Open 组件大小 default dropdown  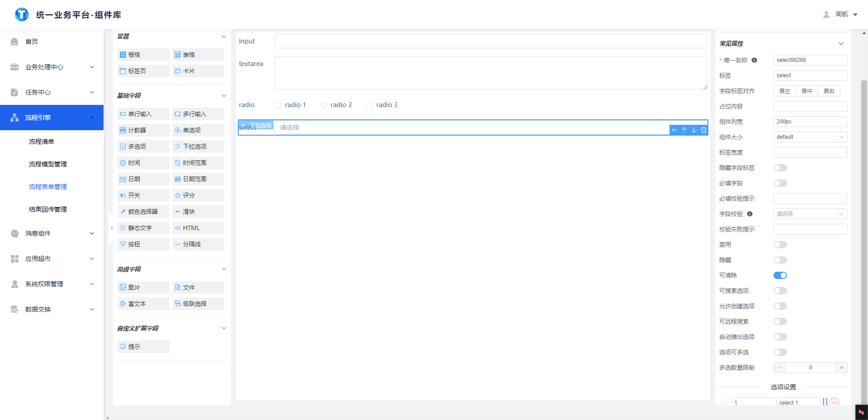pos(810,137)
